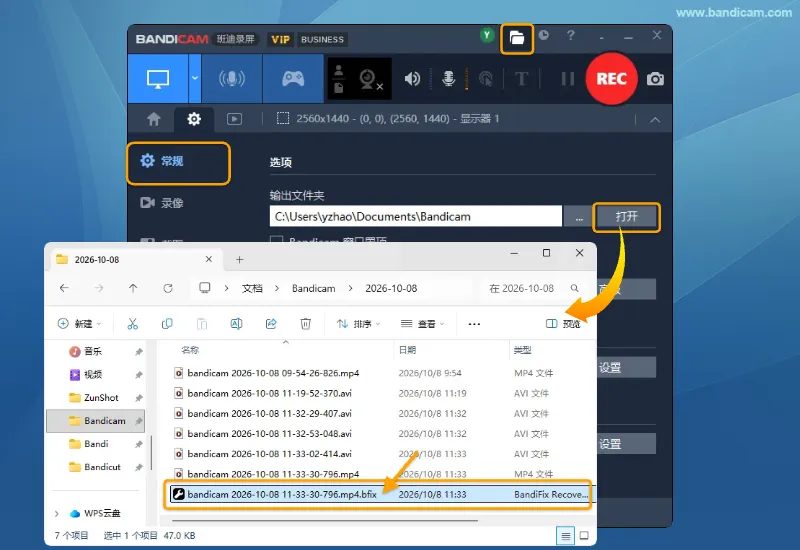Expand screen recording mode dropdown arrow
The width and height of the screenshot is (800, 550).
(195, 79)
